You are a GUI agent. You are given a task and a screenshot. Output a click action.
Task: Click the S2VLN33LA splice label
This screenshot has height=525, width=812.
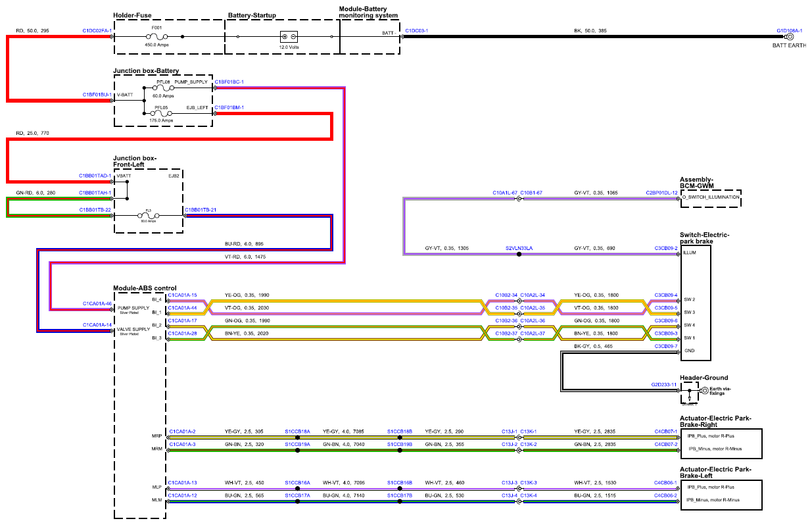coord(519,248)
